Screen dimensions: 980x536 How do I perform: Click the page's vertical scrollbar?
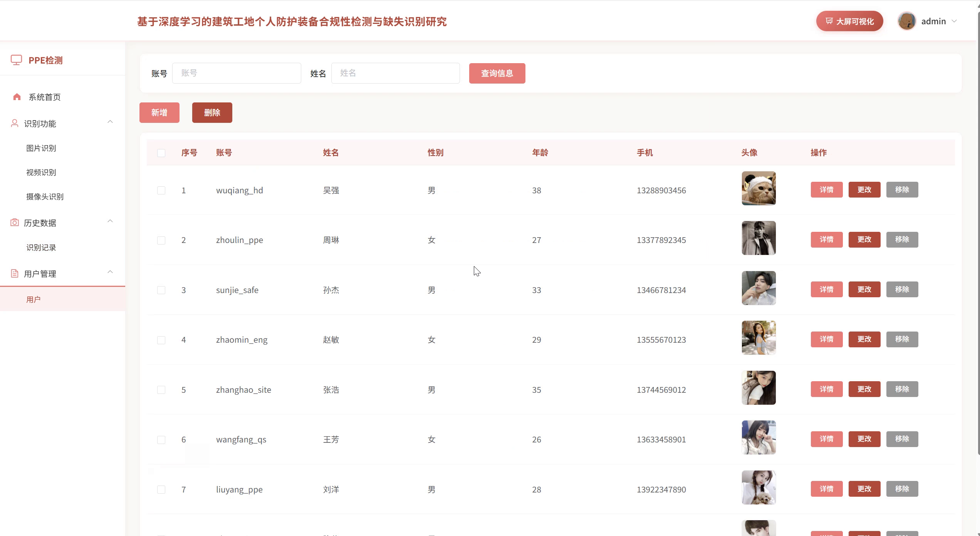(x=978, y=231)
